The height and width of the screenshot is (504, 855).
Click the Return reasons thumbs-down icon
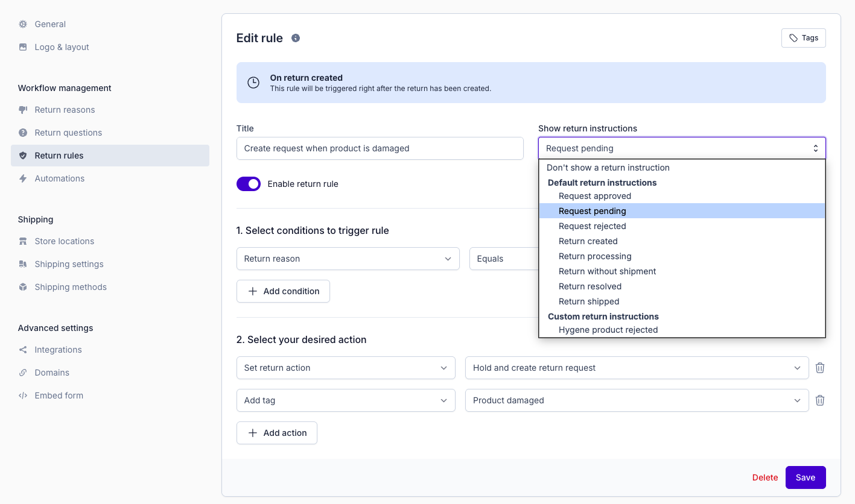(x=23, y=110)
